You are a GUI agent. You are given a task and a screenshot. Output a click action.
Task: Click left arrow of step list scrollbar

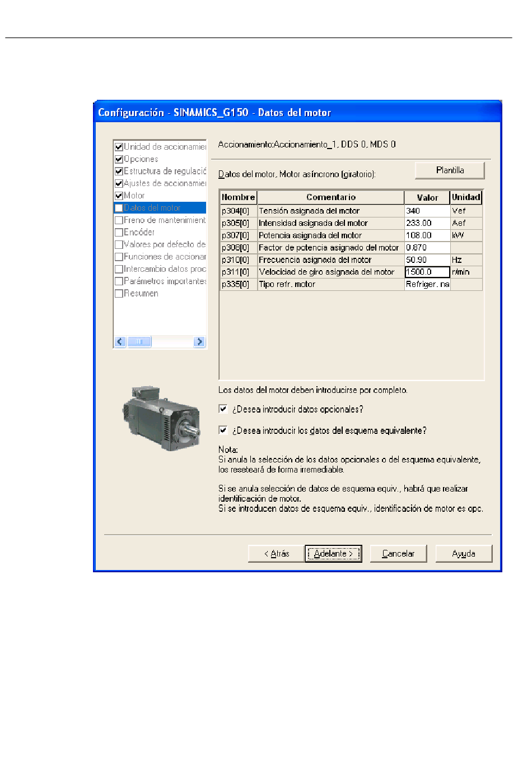pos(120,342)
